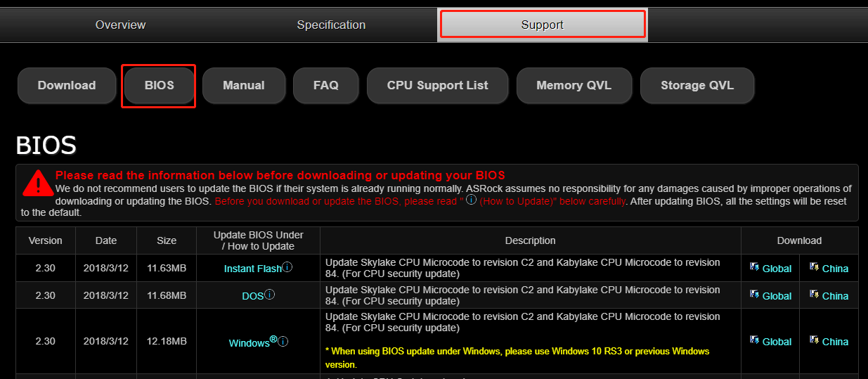Download Instant Flash BIOS from China
Screen dimensions: 868x379
click(x=835, y=269)
